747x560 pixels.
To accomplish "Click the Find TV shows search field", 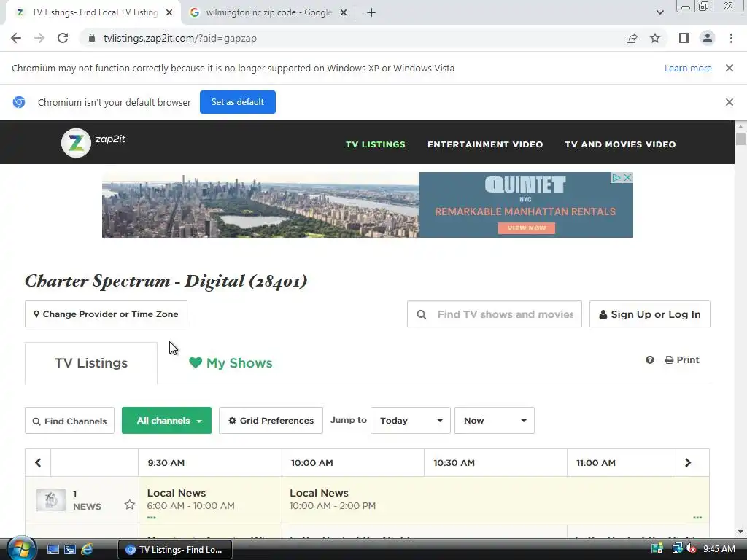I will point(495,314).
